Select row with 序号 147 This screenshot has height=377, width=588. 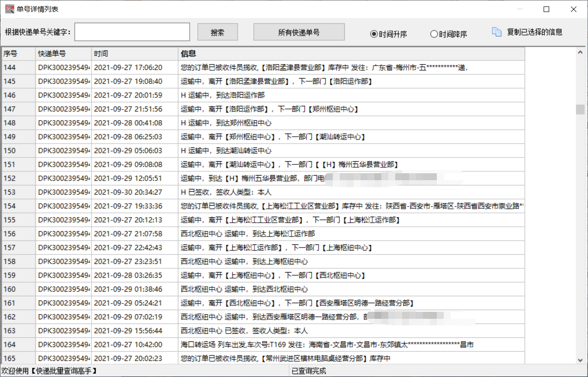(x=263, y=109)
